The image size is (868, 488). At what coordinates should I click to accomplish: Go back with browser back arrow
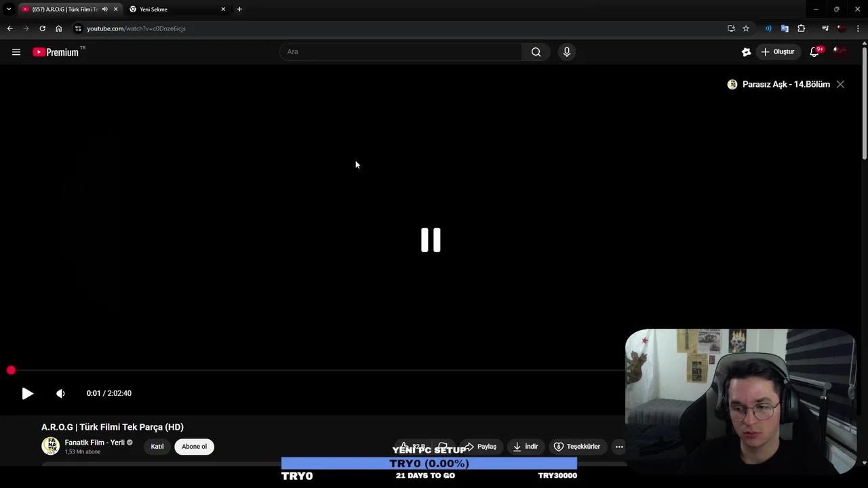pos(9,28)
